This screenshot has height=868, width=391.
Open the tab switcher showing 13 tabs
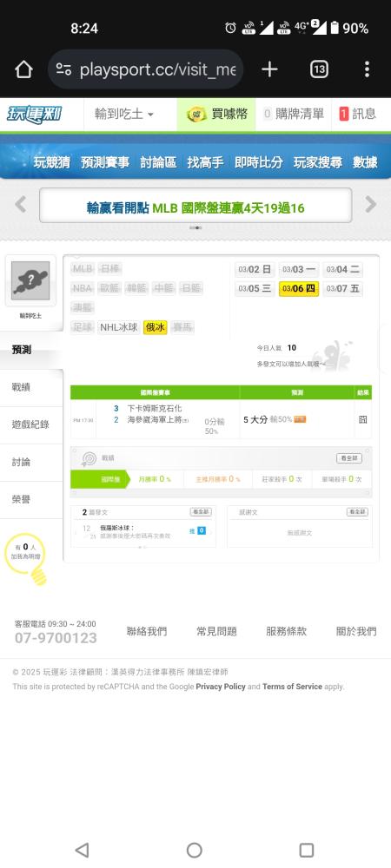319,69
